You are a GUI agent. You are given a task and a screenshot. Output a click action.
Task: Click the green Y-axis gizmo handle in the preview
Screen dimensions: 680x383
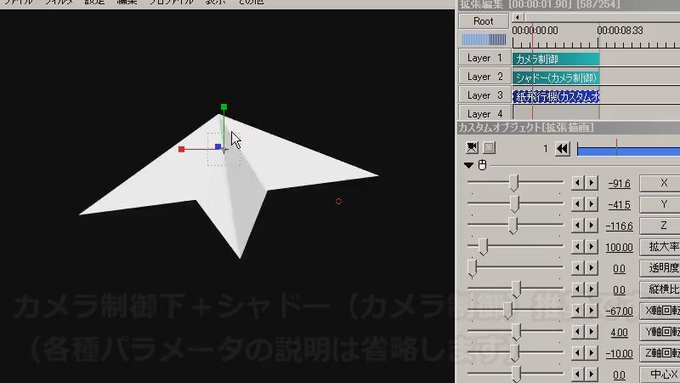224,107
